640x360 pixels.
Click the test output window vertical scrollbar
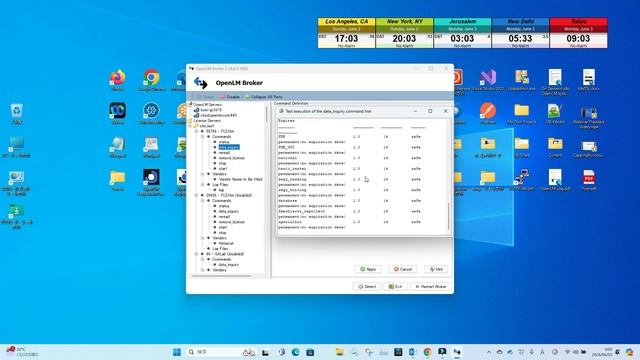point(448,216)
